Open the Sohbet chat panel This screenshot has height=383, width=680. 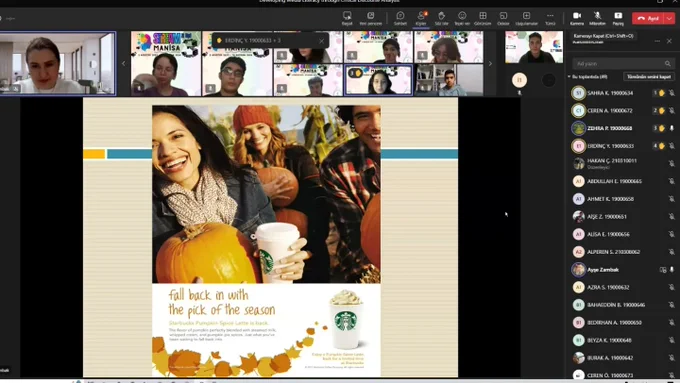400,18
